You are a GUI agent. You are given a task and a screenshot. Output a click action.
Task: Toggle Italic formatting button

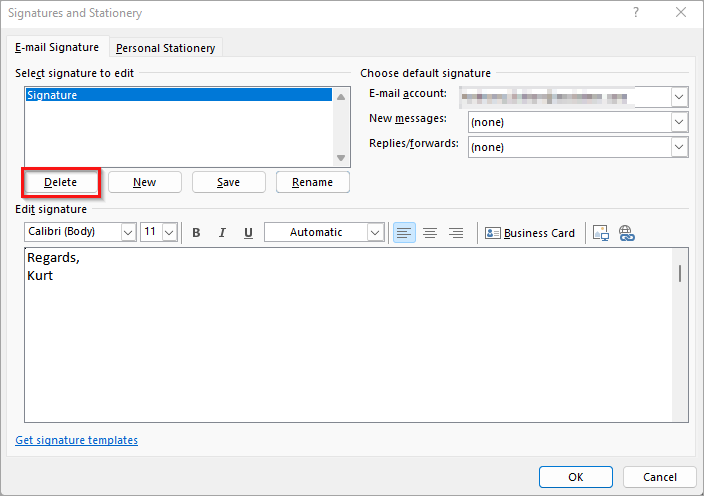(x=222, y=233)
